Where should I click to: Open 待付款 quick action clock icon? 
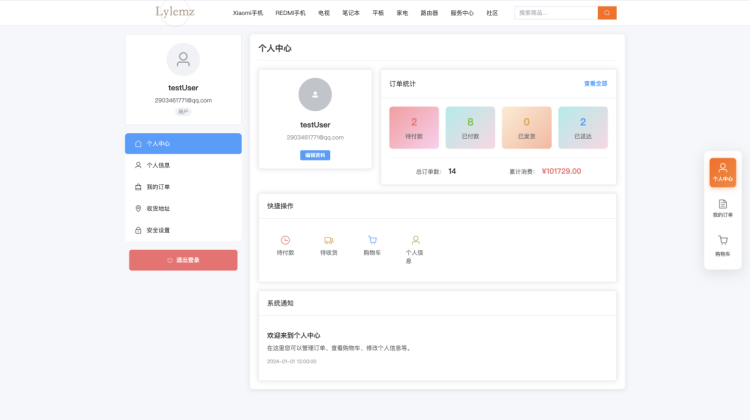point(285,240)
